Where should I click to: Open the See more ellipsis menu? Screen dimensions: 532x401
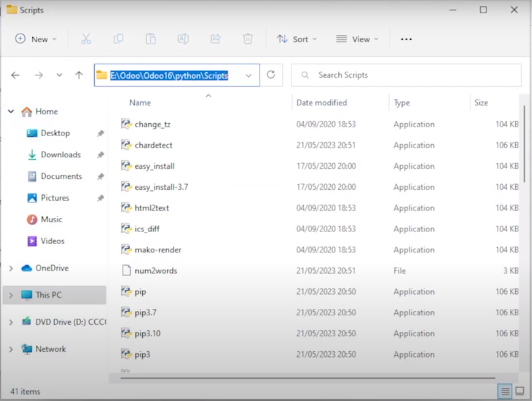click(406, 39)
